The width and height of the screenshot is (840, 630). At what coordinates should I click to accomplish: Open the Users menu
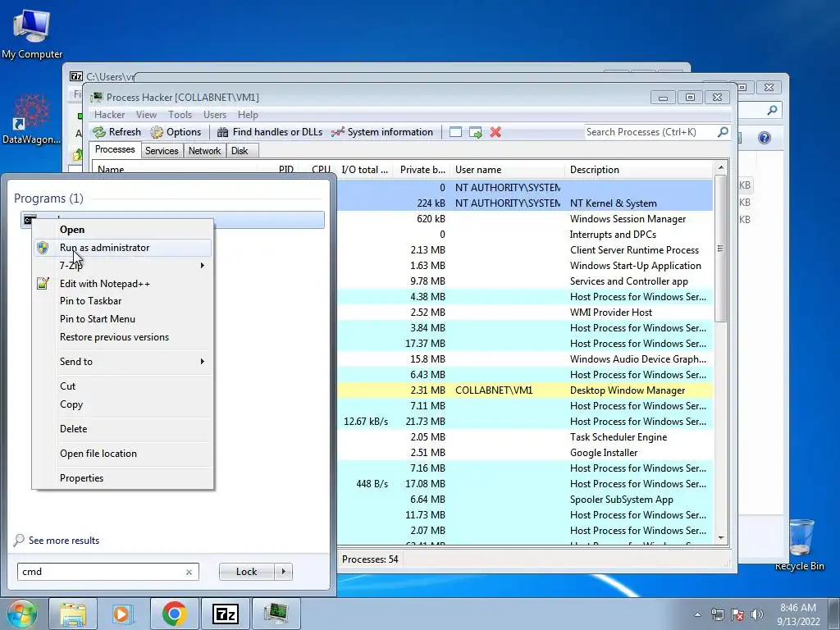coord(215,115)
